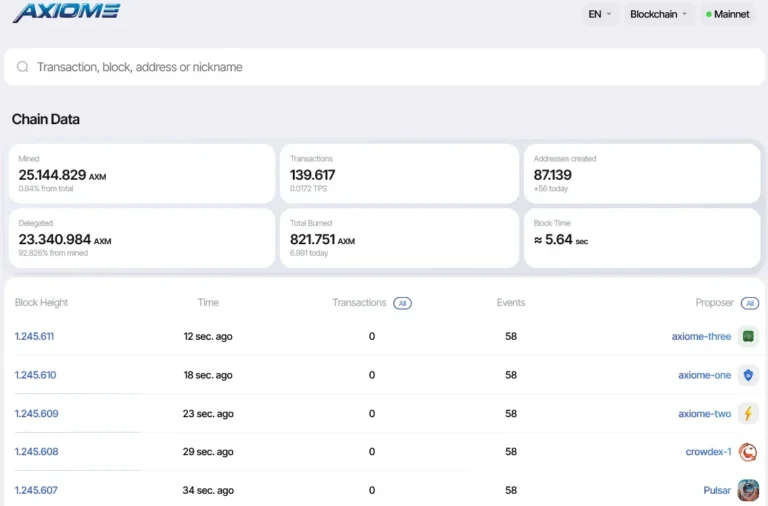Open the crowdex-1 validator avatar icon
768x506 pixels.
tap(748, 452)
